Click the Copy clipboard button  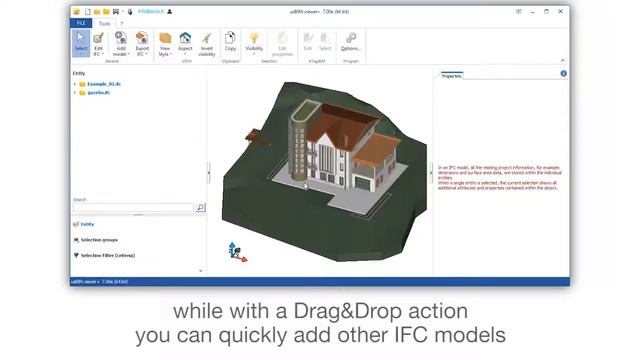pyautogui.click(x=230, y=42)
